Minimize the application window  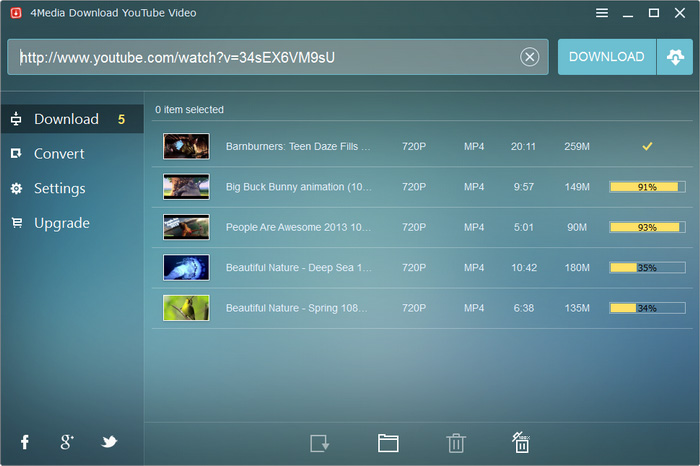point(628,16)
